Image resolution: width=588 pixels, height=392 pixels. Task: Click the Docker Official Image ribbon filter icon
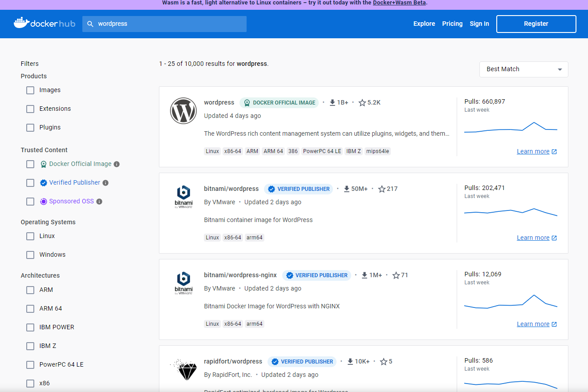click(44, 164)
